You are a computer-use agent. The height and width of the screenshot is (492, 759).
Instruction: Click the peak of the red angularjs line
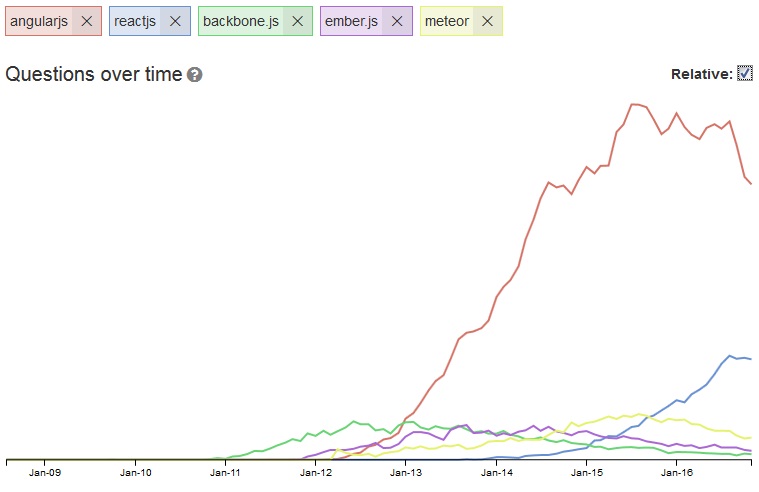pyautogui.click(x=633, y=104)
